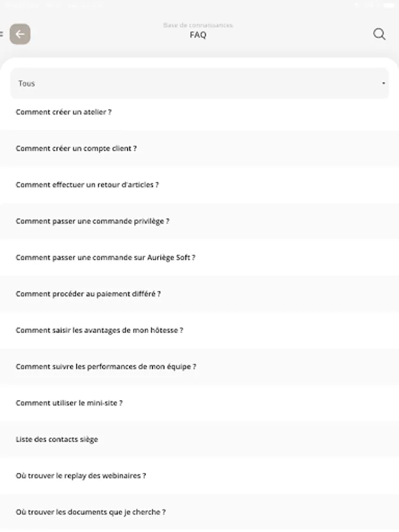View 'Comment utiliser le mini-site ?' article

[x=69, y=403]
